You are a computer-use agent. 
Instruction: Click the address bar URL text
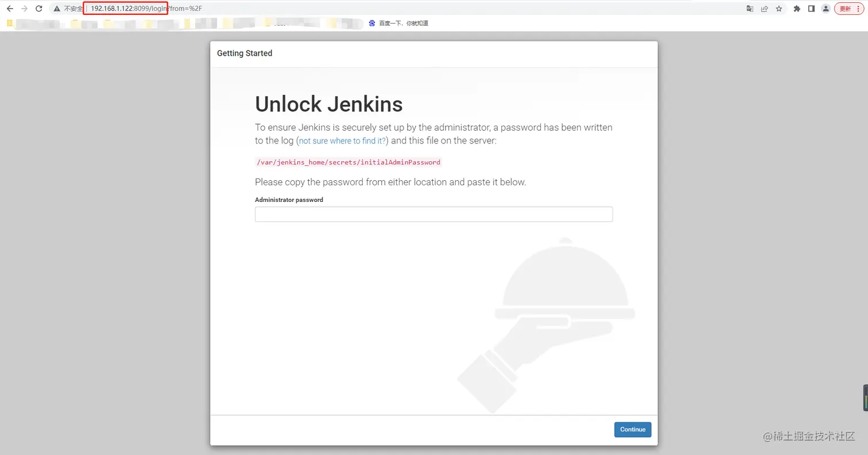coord(146,9)
